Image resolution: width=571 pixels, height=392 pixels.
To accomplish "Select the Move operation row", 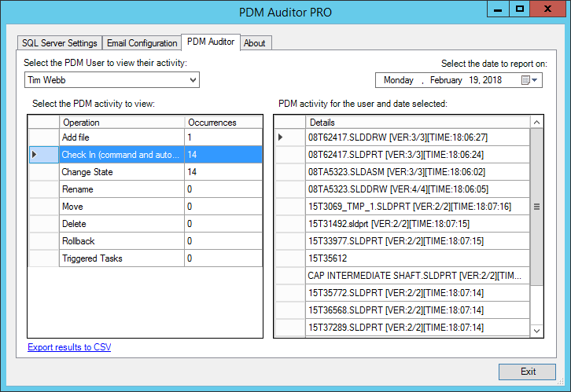I will pos(146,207).
